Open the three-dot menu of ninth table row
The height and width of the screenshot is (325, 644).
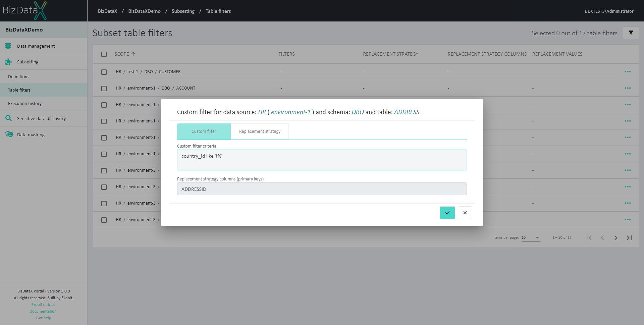pos(628,203)
